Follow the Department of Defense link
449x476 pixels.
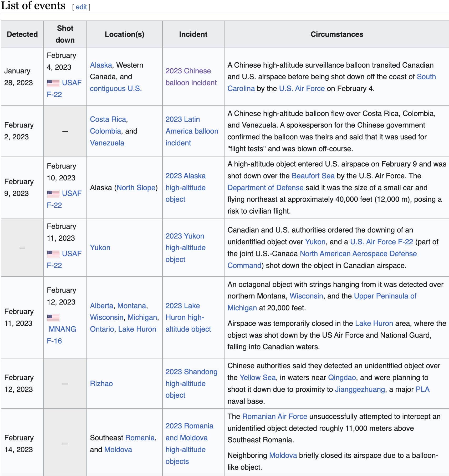tap(265, 188)
